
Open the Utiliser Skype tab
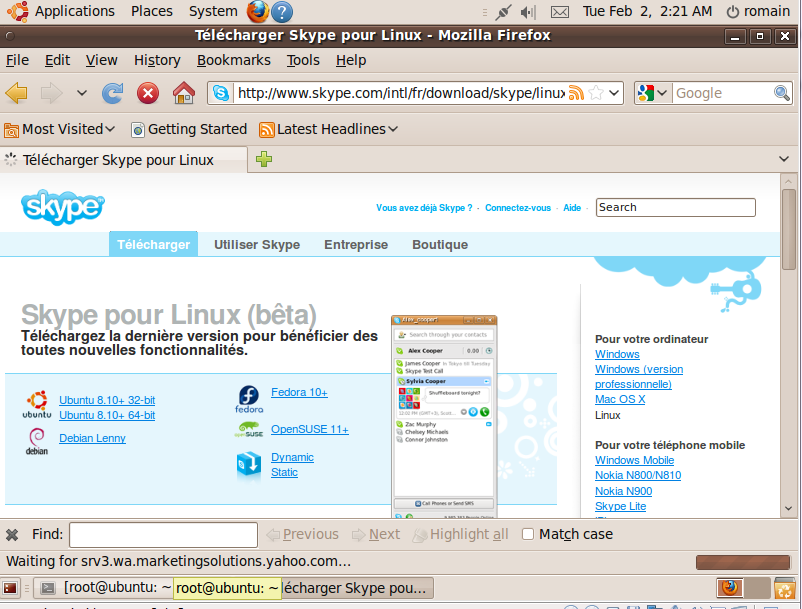pos(257,244)
